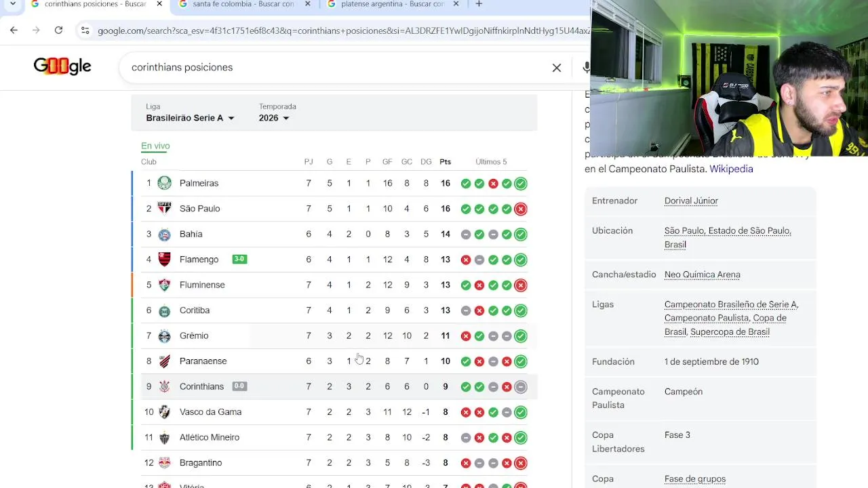The width and height of the screenshot is (868, 488).
Task: Click the browser forward arrow
Action: (x=36, y=30)
